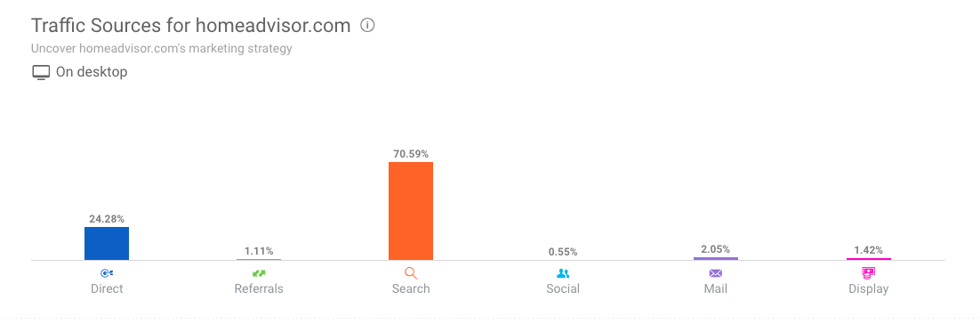
Task: Click the Direct traffic source icon
Action: click(x=107, y=273)
